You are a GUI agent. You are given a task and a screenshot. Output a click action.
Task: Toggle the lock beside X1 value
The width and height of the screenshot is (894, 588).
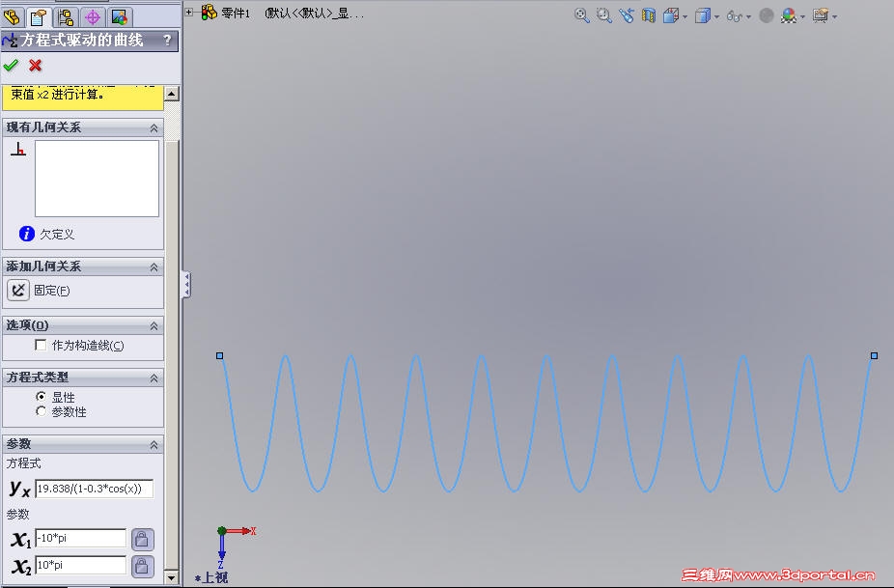[143, 539]
